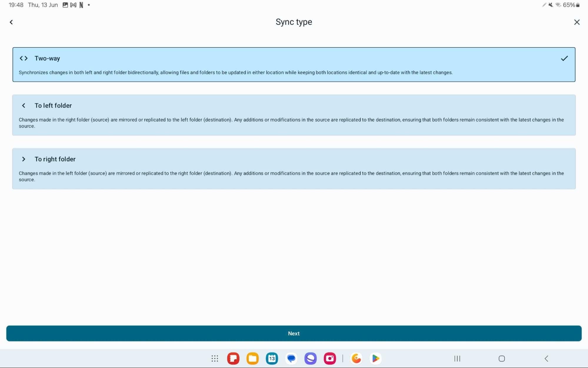Screen dimensions: 588x368
Task: Open the red camera app in taskbar
Action: [330, 358]
